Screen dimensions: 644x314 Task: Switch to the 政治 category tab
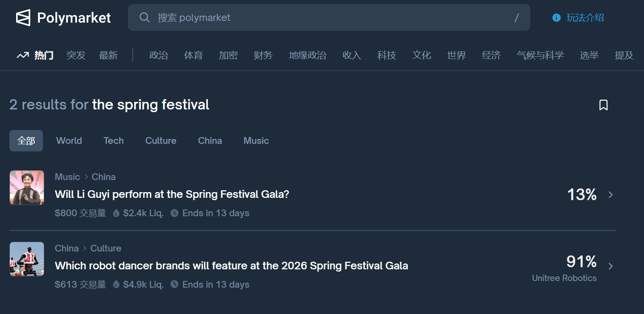(159, 55)
